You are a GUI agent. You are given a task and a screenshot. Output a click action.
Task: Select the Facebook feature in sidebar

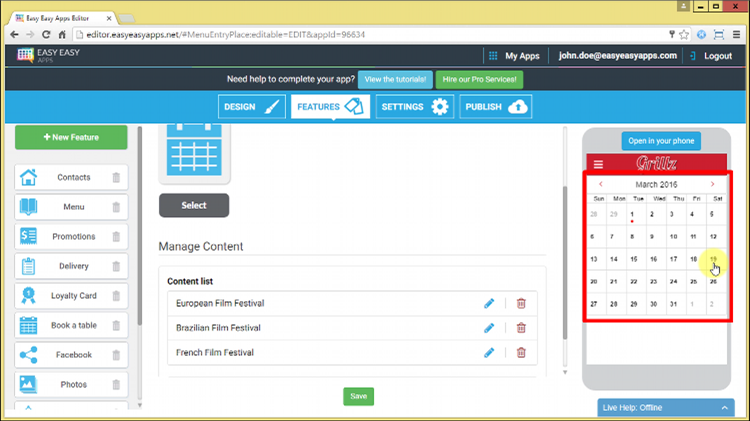click(x=71, y=355)
